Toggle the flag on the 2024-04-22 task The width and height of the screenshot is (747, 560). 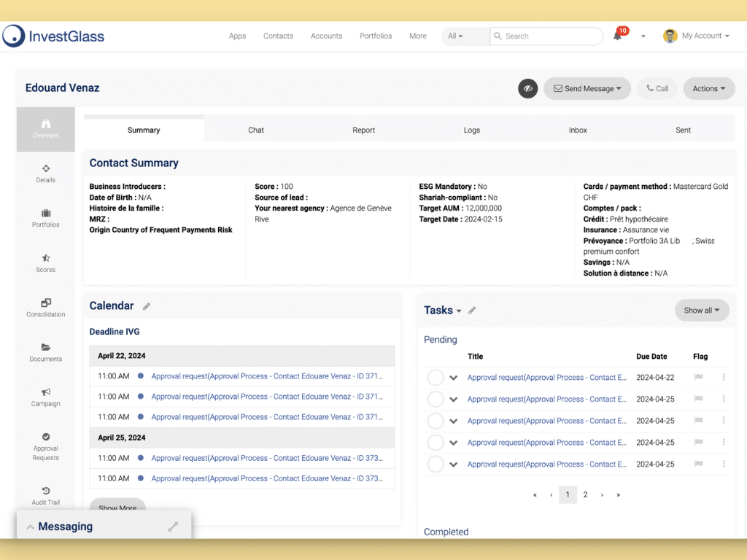tap(698, 377)
